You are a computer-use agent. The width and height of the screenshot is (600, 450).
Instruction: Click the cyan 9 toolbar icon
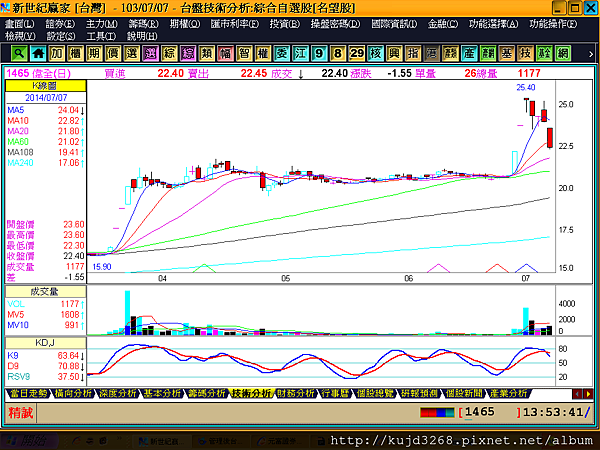319,53
